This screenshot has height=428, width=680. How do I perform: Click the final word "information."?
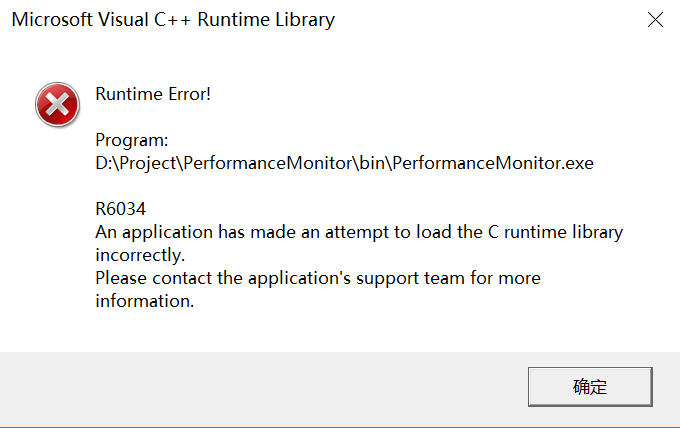click(144, 300)
